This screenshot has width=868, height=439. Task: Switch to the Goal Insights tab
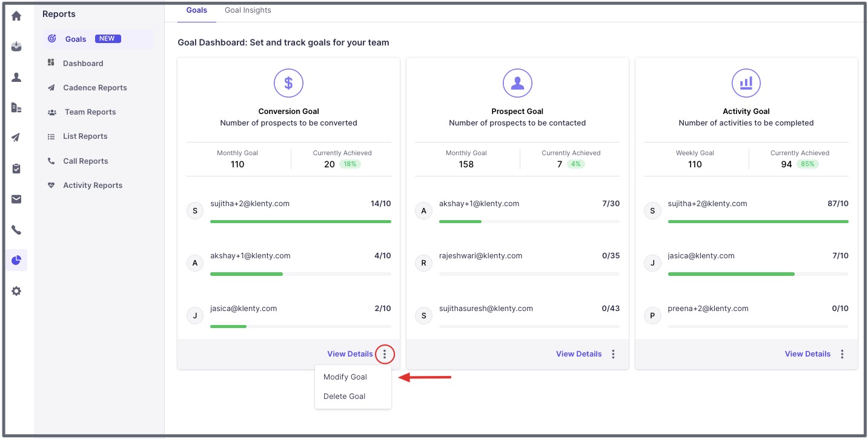click(248, 10)
